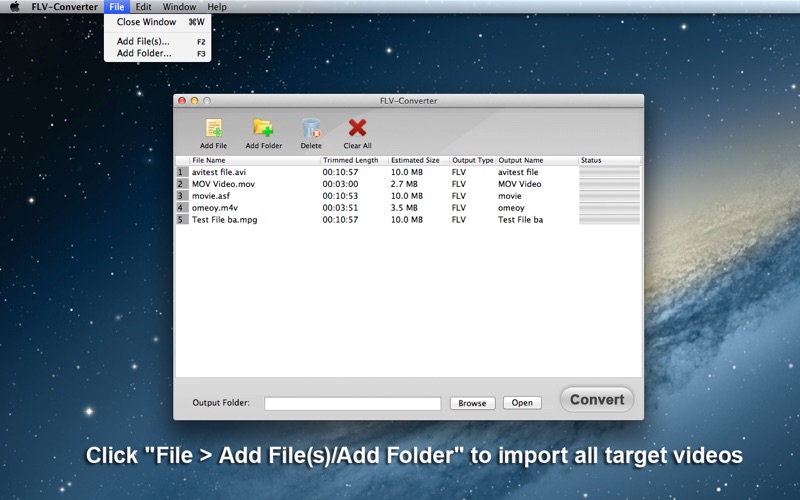
Task: Click trimmed length 00:03:00 cell
Action: tap(340, 184)
